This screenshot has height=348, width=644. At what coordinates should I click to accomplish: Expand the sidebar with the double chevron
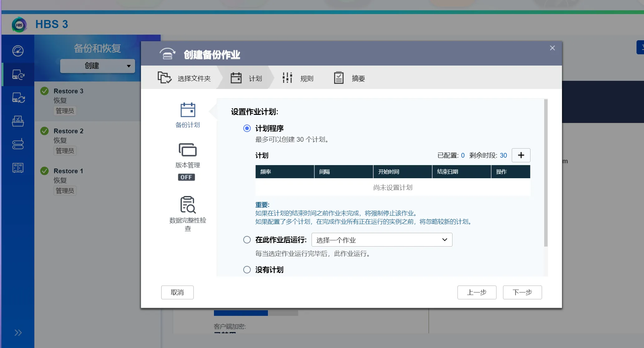(x=18, y=333)
